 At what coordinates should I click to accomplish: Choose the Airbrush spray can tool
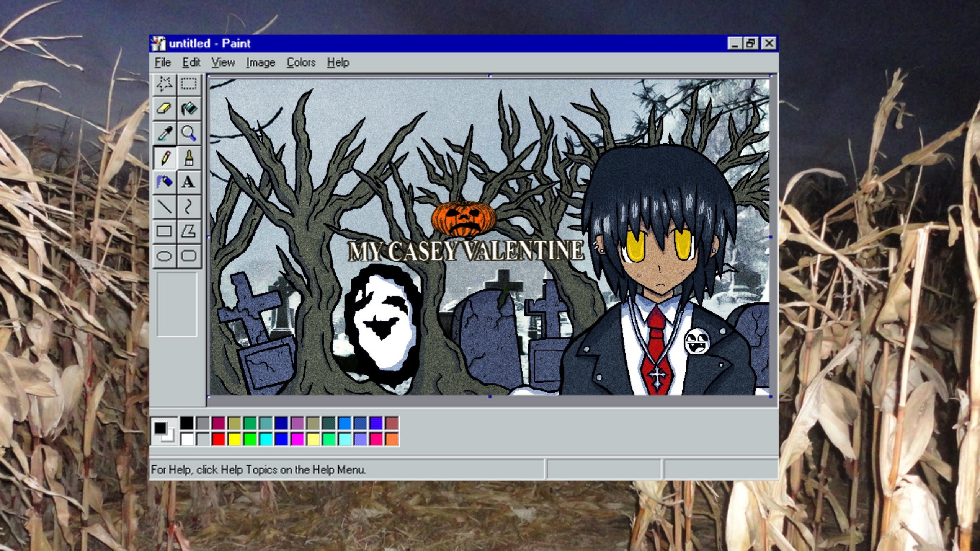click(x=164, y=182)
